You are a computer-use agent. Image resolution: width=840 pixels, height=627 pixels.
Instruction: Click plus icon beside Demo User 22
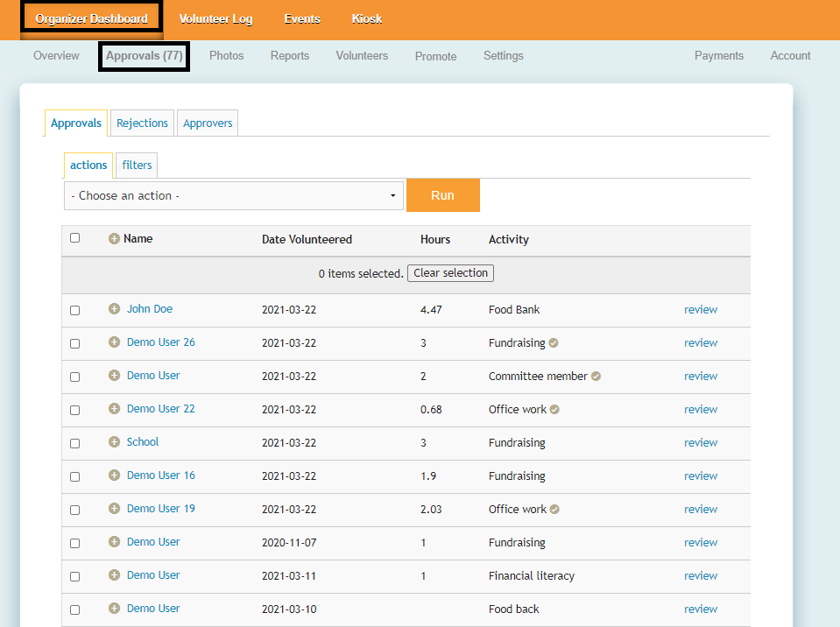point(114,409)
